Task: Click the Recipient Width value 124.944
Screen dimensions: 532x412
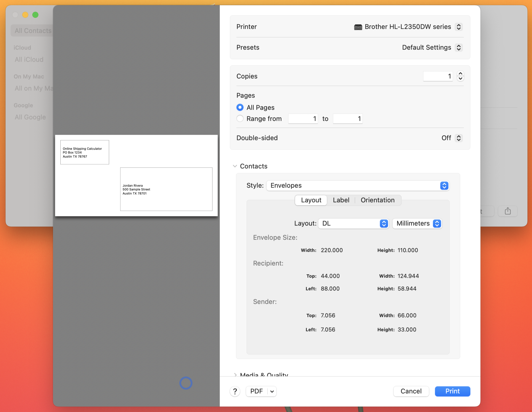Action: tap(408, 276)
